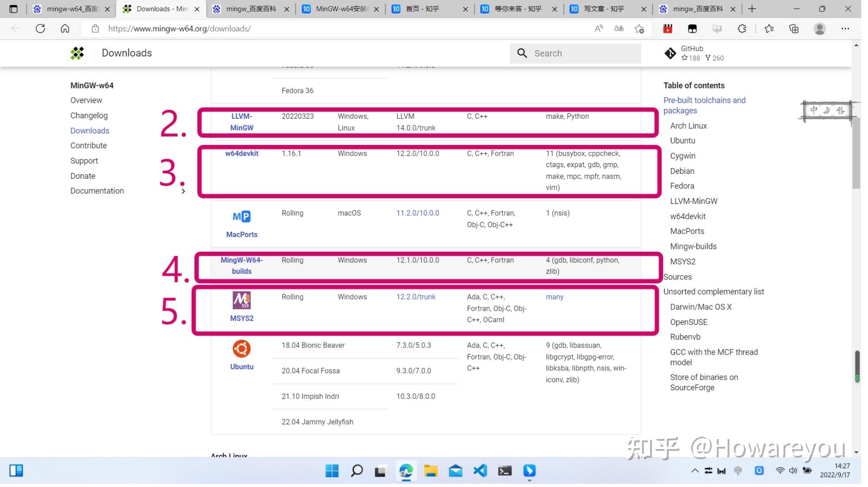Jump to Debian in table of contents
868x487 pixels.
(x=682, y=171)
